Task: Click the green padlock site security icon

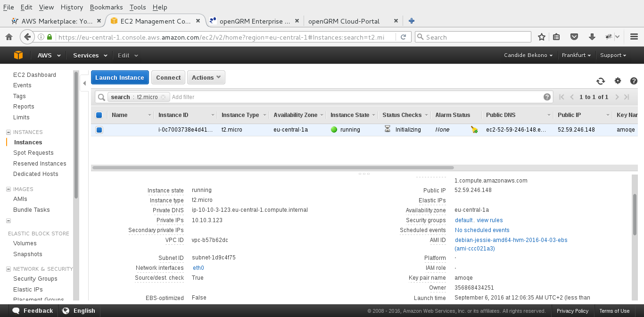Action: coord(50,37)
